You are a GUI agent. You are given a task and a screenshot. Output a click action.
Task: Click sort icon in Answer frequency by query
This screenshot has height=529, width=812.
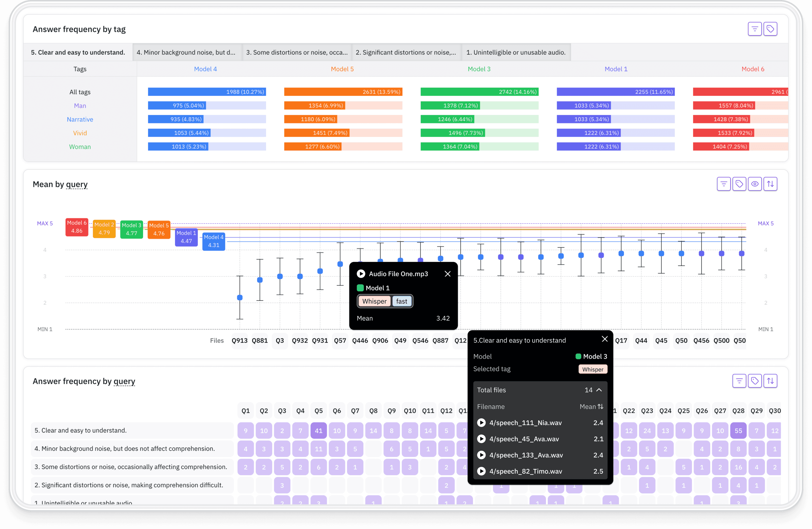tap(770, 381)
